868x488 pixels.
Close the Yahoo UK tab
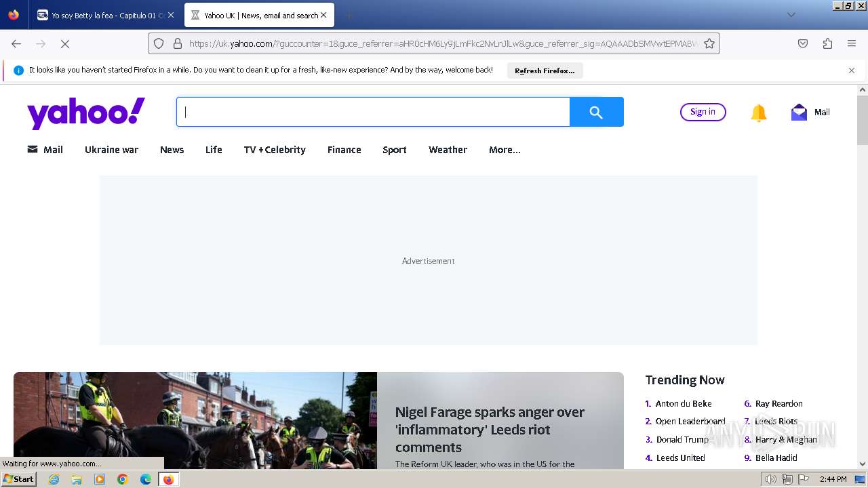pos(323,15)
